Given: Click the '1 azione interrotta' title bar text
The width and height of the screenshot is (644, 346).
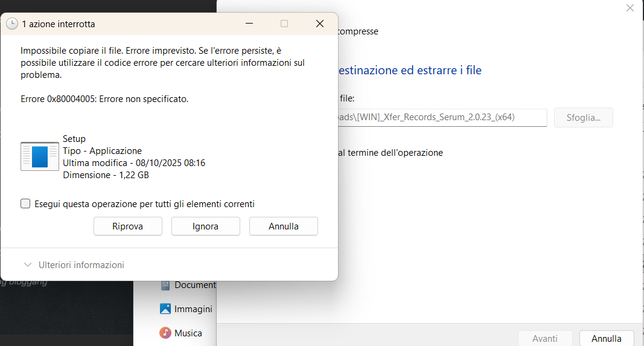Looking at the screenshot, I should [x=59, y=24].
